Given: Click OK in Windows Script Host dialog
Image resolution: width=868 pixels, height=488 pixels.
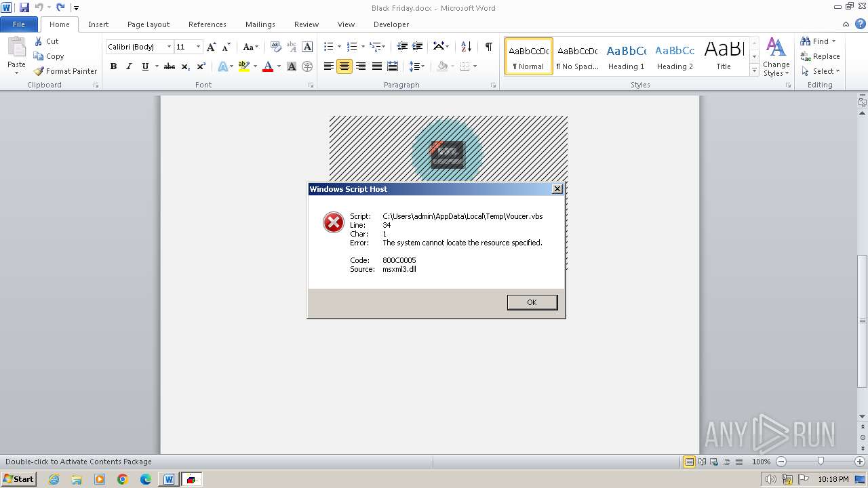Looking at the screenshot, I should (x=532, y=302).
